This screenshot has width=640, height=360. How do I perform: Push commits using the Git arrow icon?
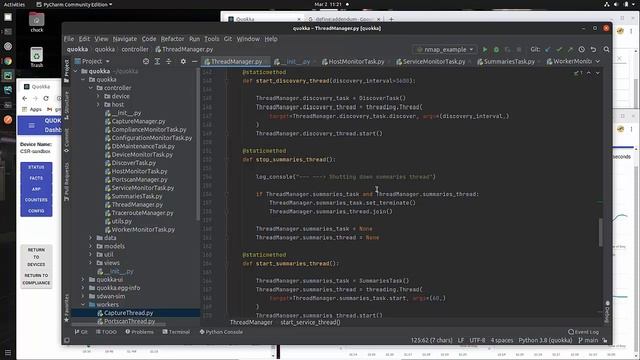pos(570,49)
